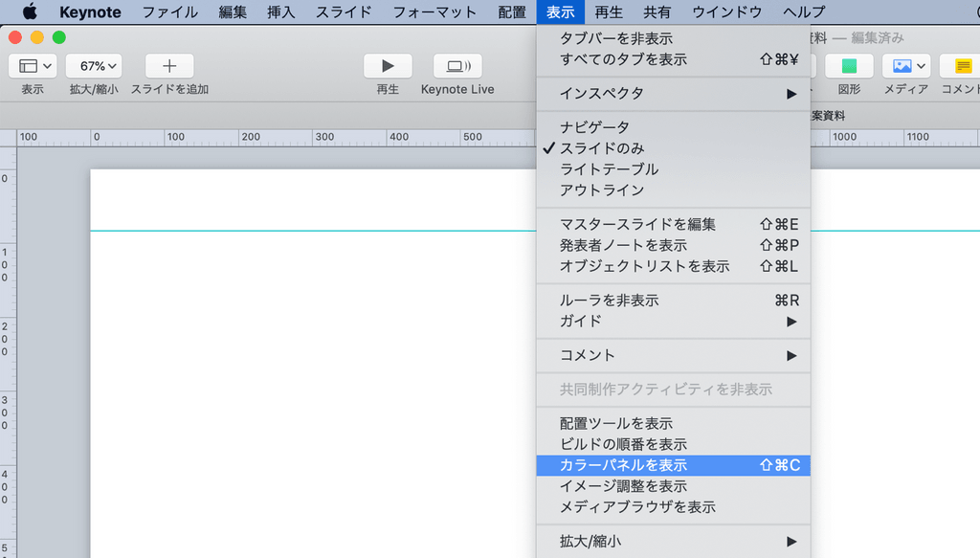
Task: Open the 共有 menu
Action: [x=657, y=11]
